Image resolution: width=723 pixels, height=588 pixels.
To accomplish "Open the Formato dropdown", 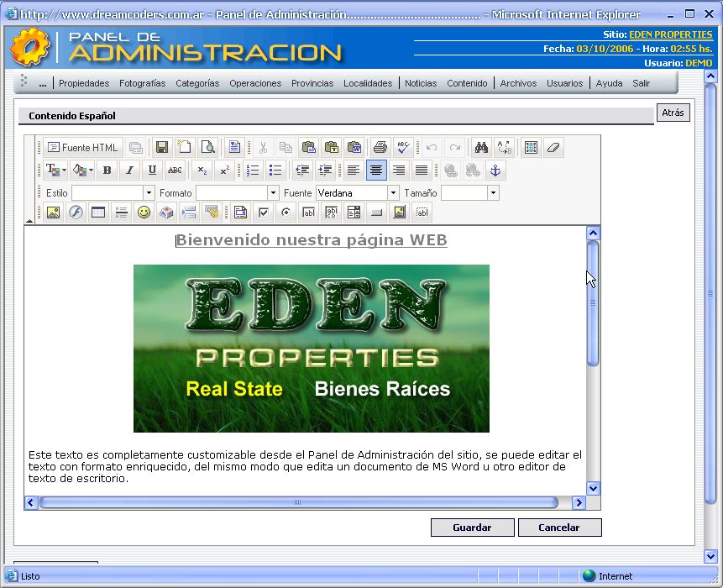I will [273, 192].
